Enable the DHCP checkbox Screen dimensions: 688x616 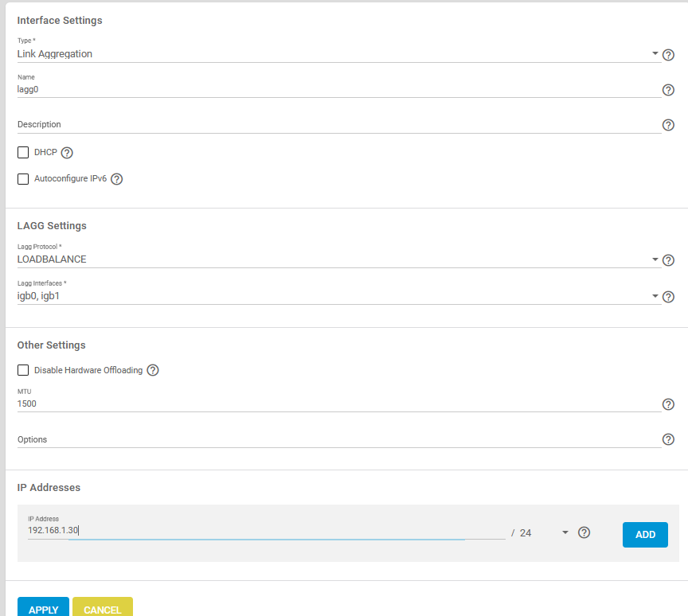click(x=23, y=152)
